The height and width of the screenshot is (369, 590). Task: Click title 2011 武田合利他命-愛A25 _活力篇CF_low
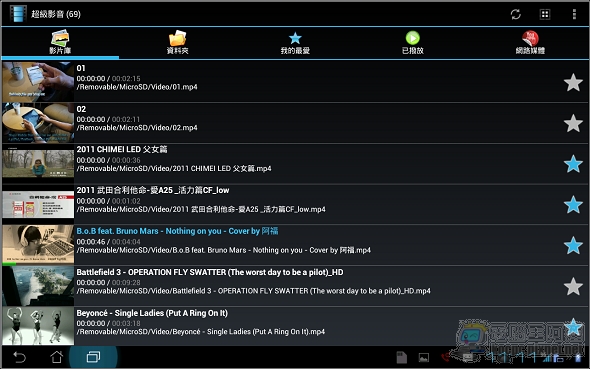pyautogui.click(x=153, y=190)
